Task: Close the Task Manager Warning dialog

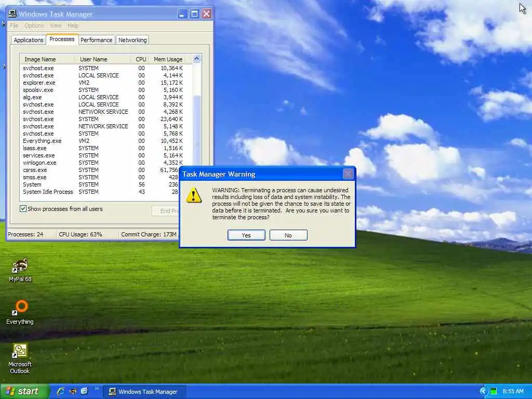Action: tap(348, 174)
